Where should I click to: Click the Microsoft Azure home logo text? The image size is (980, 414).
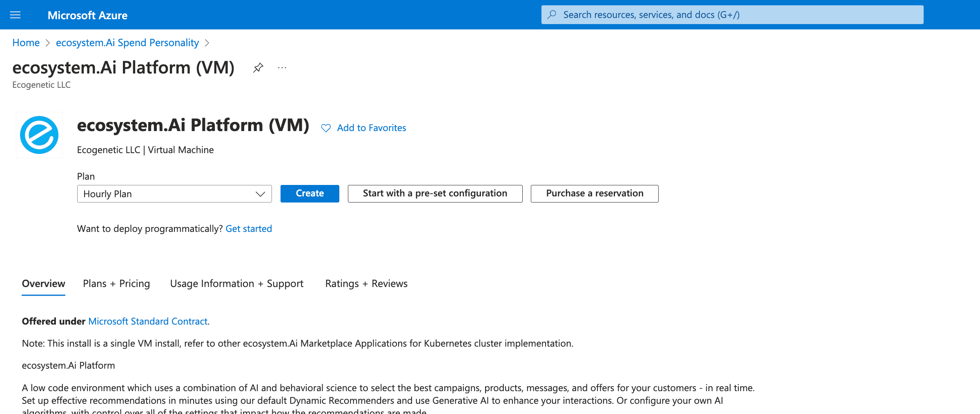(87, 15)
